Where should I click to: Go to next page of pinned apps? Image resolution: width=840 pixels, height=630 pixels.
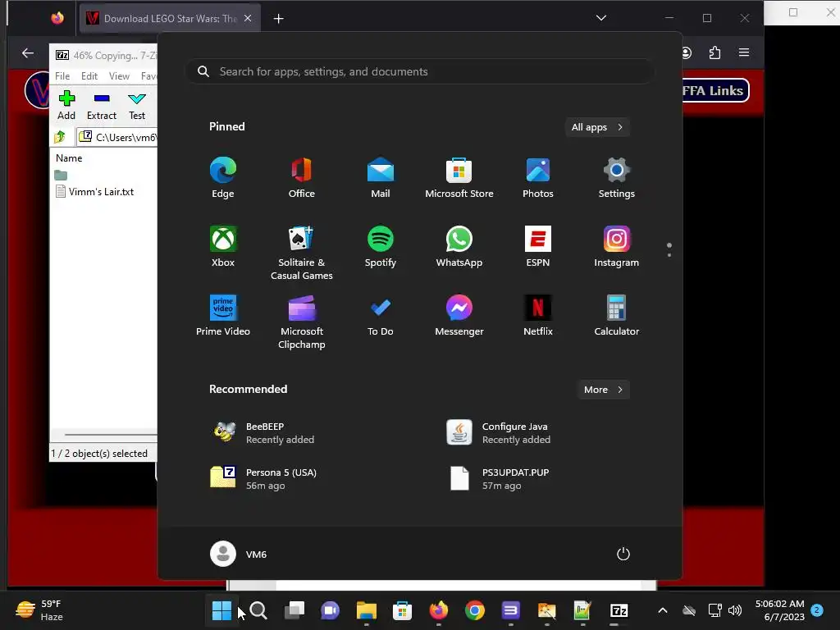coord(669,255)
